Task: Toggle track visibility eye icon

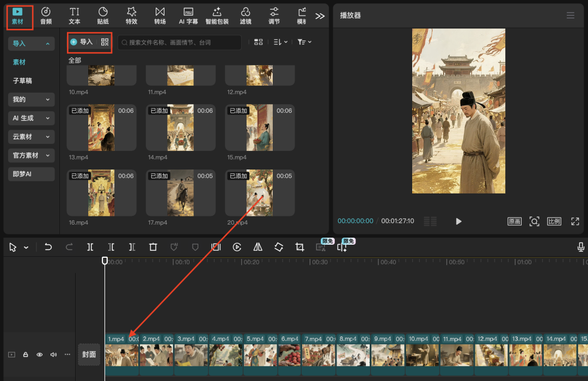Action: 39,354
